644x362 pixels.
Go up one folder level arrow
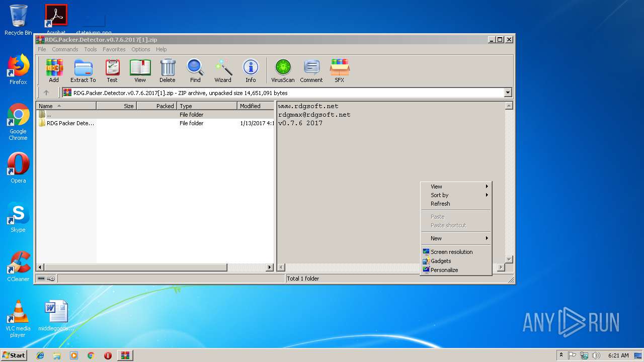(46, 93)
